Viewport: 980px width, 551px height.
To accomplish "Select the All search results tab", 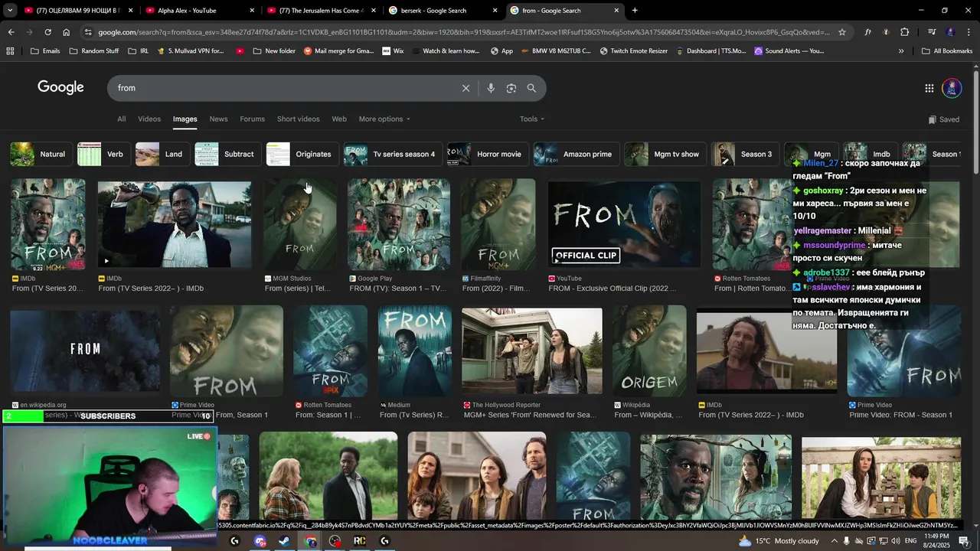I will pyautogui.click(x=121, y=119).
